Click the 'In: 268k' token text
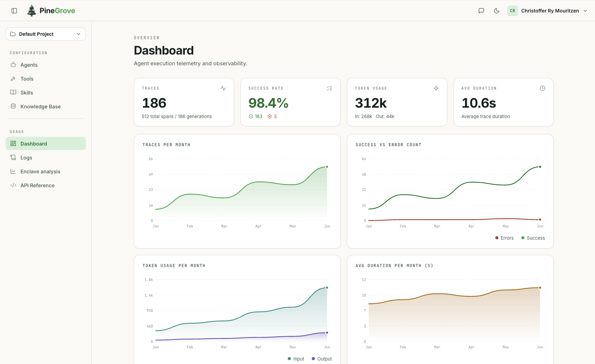Image resolution: width=595 pixels, height=364 pixels. (x=364, y=116)
